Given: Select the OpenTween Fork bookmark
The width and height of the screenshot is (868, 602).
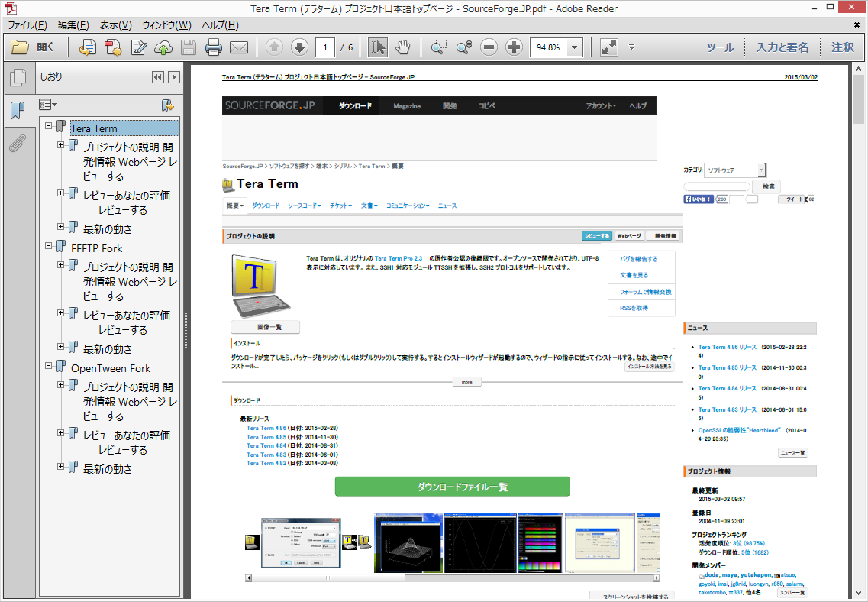Looking at the screenshot, I should [111, 368].
